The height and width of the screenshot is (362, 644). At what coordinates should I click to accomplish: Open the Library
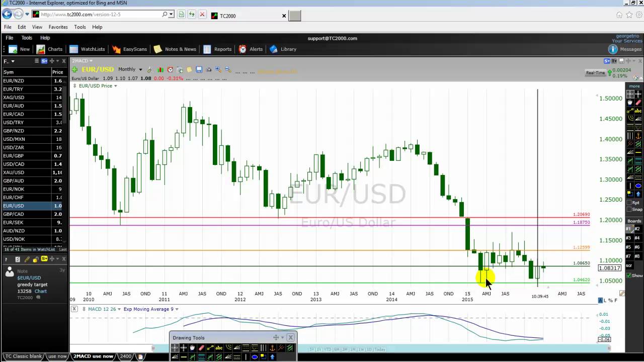click(283, 49)
